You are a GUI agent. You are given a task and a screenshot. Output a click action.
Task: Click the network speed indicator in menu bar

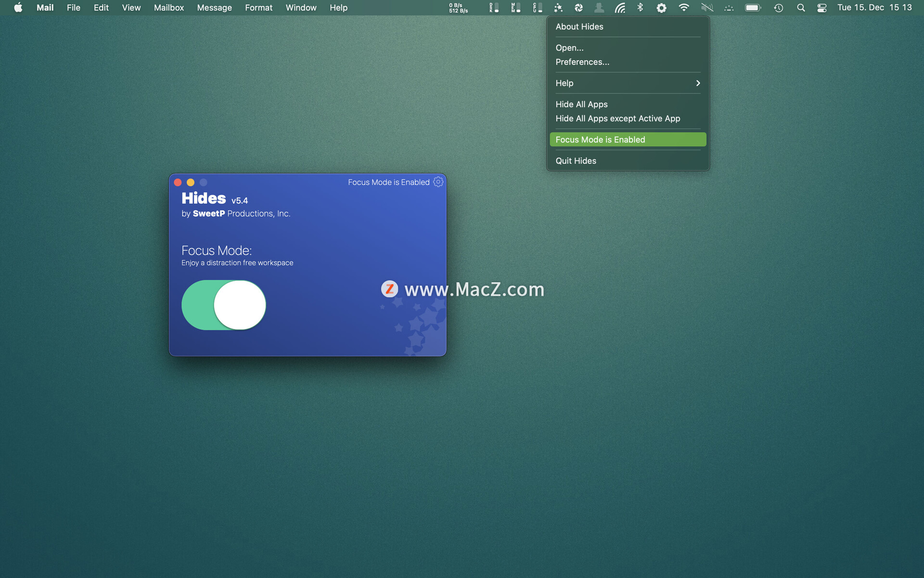[458, 8]
